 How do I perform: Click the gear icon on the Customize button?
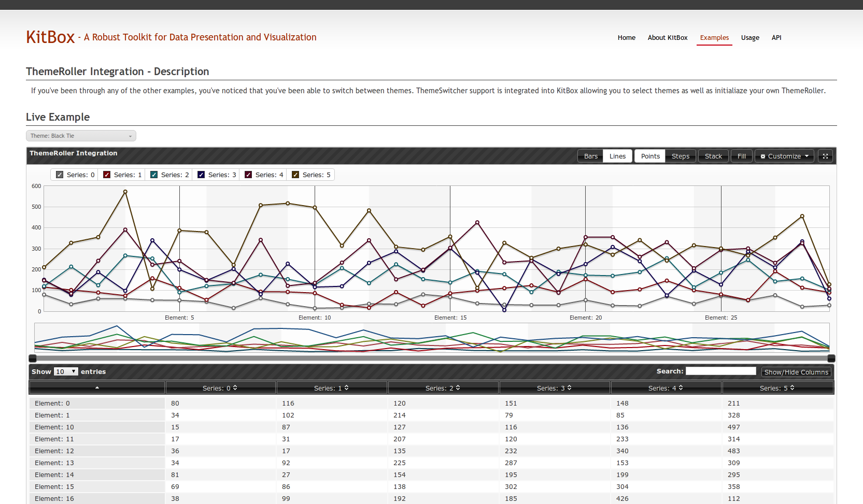tap(762, 156)
